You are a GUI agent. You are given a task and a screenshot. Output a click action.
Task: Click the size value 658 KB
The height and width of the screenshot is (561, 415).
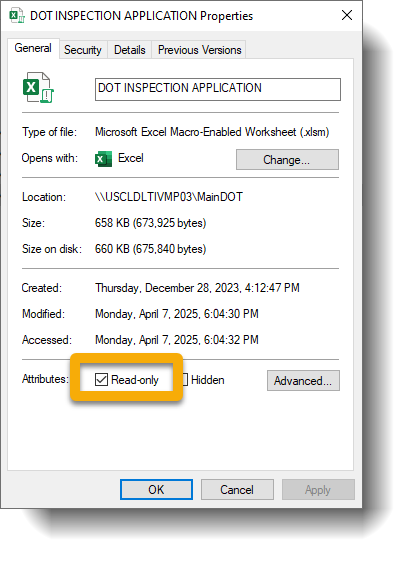pyautogui.click(x=150, y=223)
